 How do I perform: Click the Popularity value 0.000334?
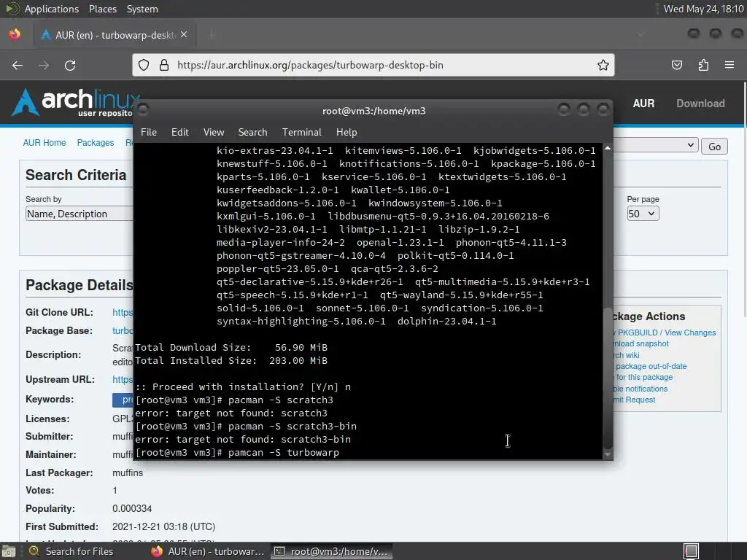(132, 508)
